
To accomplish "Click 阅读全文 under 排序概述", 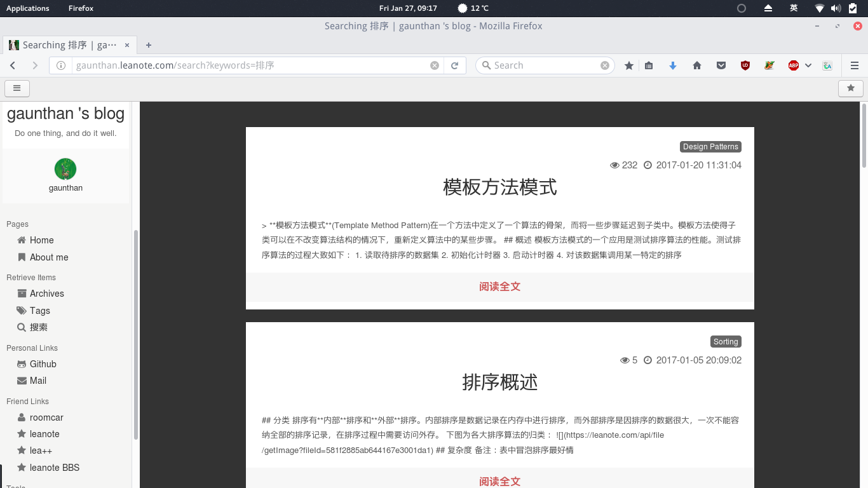I will (x=500, y=481).
